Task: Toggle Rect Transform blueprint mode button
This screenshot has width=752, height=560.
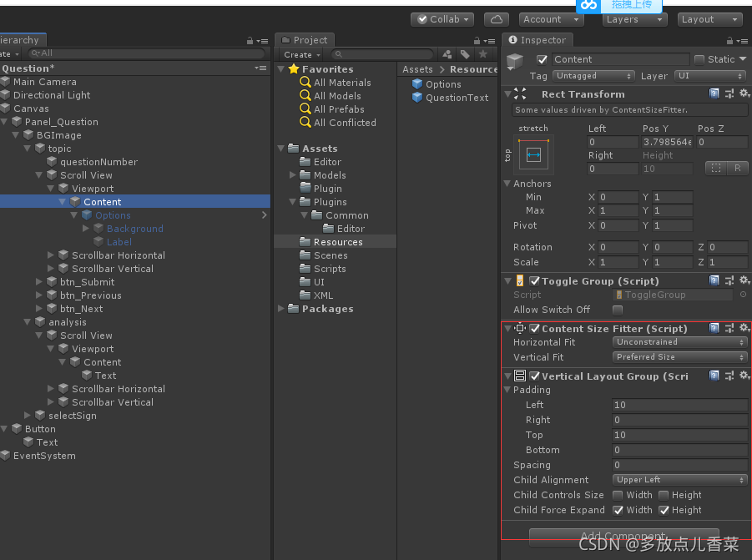Action: (716, 168)
